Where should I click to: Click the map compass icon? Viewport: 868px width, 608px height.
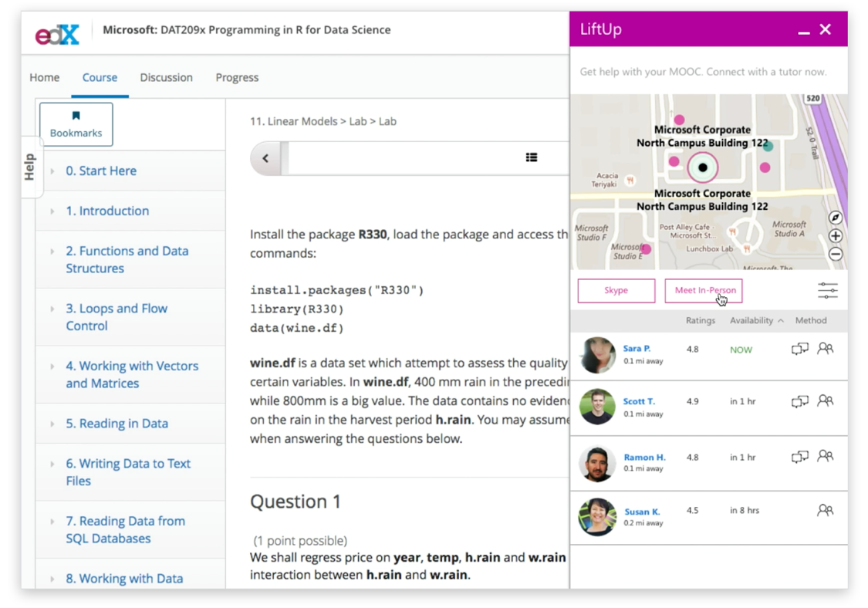836,218
